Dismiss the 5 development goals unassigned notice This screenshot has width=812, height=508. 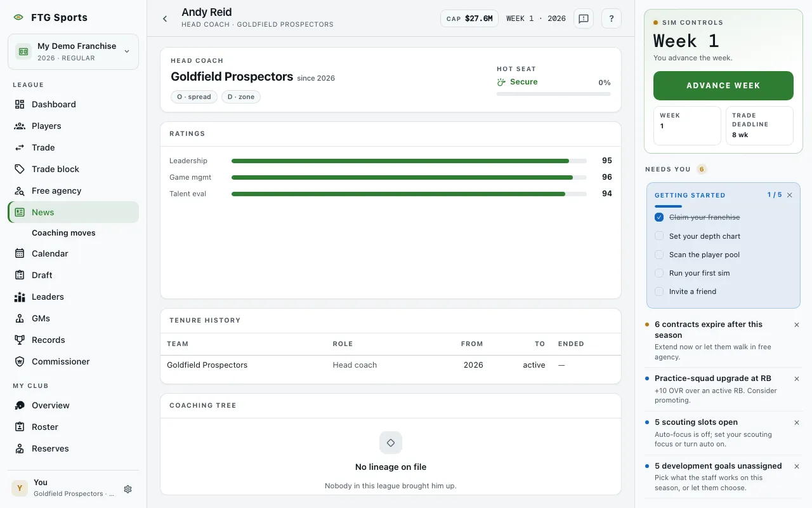coord(797,466)
